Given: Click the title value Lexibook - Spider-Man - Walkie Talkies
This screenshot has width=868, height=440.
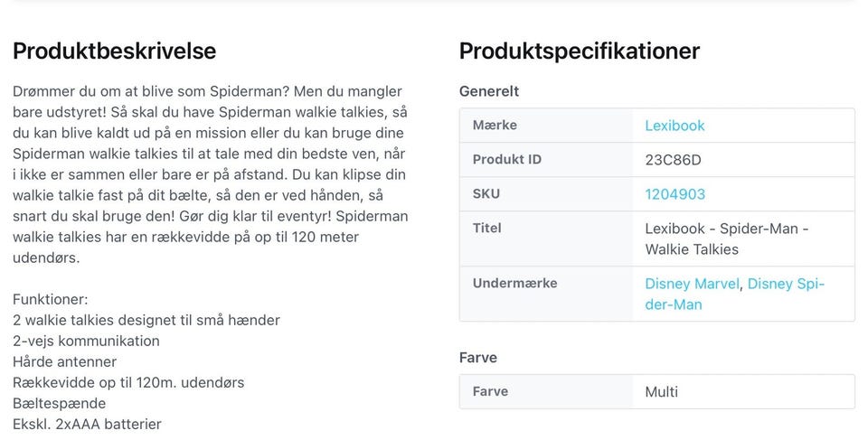Looking at the screenshot, I should tap(726, 239).
